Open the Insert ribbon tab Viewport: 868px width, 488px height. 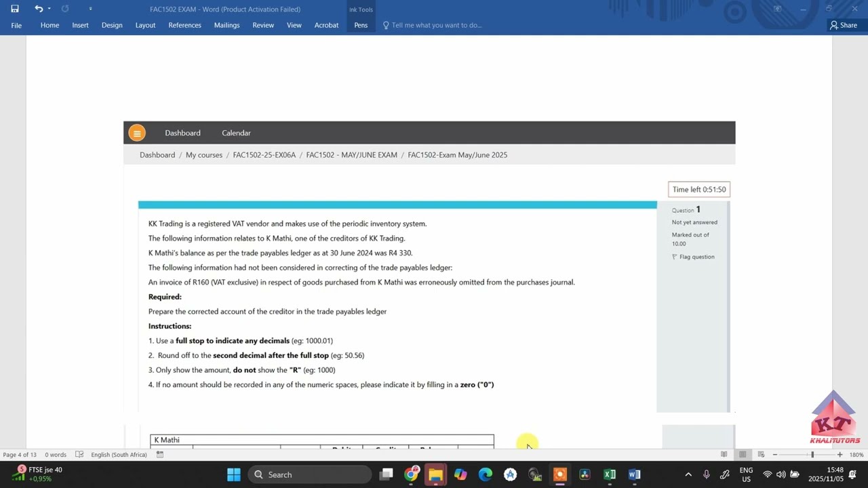[80, 25]
